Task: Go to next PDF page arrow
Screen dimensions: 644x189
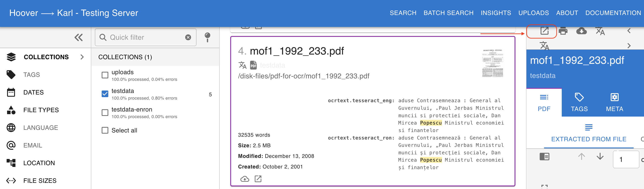Action: (x=600, y=157)
